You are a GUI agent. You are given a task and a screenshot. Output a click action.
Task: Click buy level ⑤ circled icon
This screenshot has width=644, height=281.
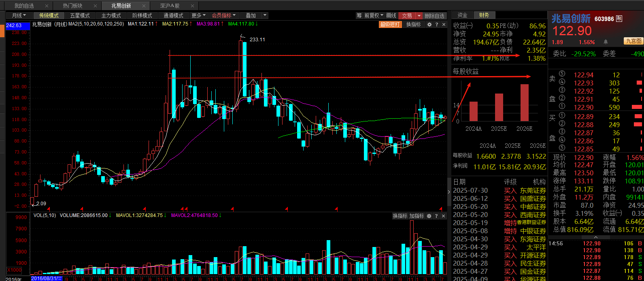pos(561,149)
